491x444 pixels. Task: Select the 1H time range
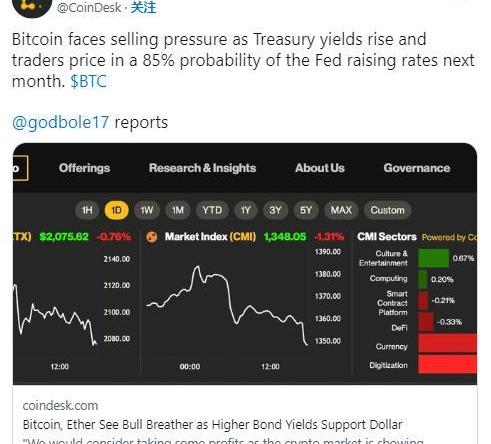coord(87,210)
